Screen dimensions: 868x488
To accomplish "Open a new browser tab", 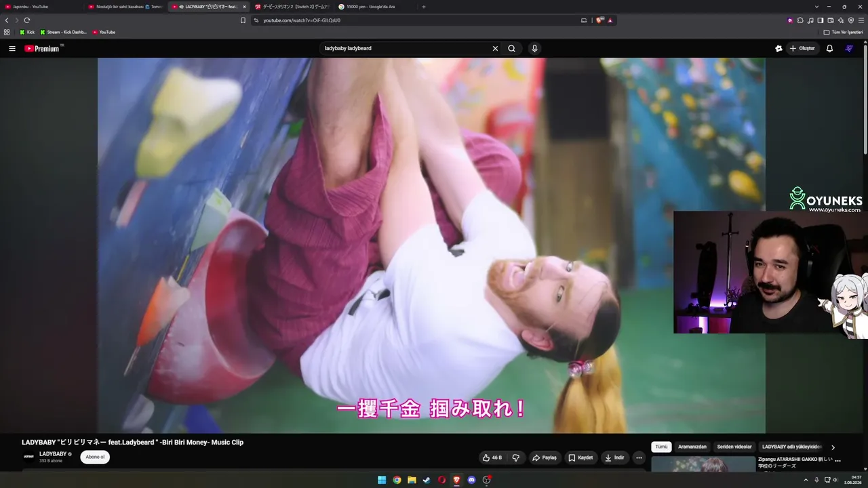I will 424,7.
